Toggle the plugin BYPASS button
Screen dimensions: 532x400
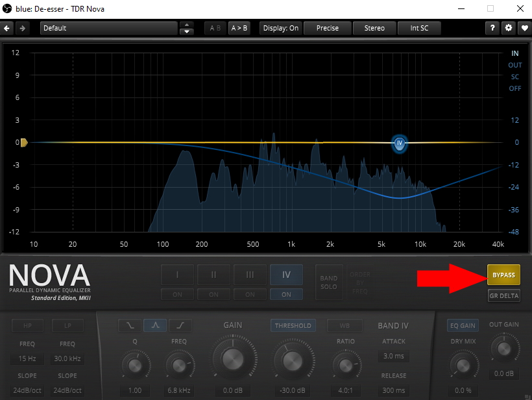tap(503, 275)
